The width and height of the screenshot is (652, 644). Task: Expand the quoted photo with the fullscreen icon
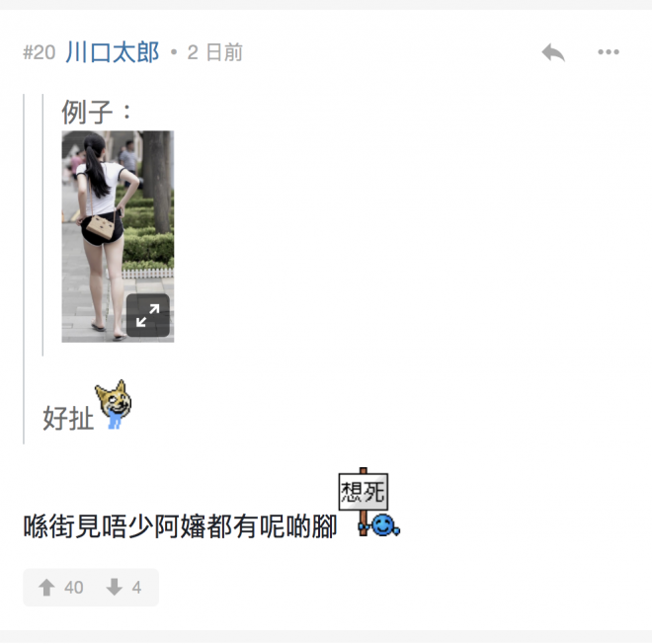click(x=147, y=315)
